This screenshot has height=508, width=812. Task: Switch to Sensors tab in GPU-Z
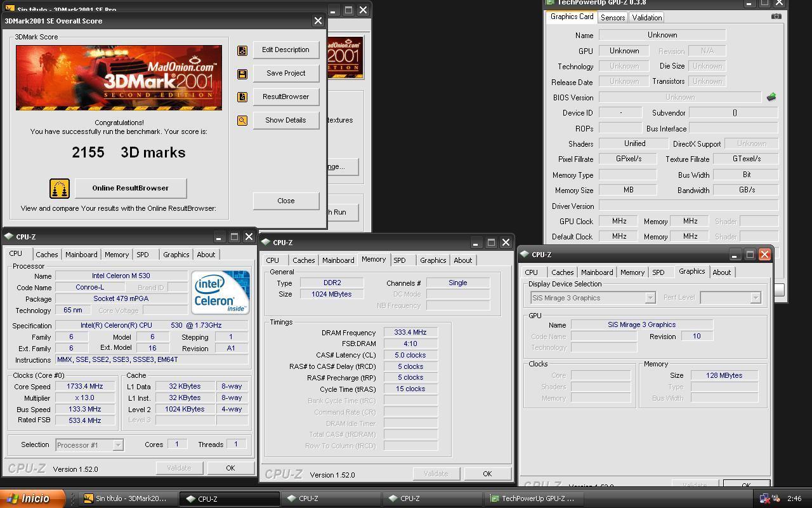click(613, 18)
